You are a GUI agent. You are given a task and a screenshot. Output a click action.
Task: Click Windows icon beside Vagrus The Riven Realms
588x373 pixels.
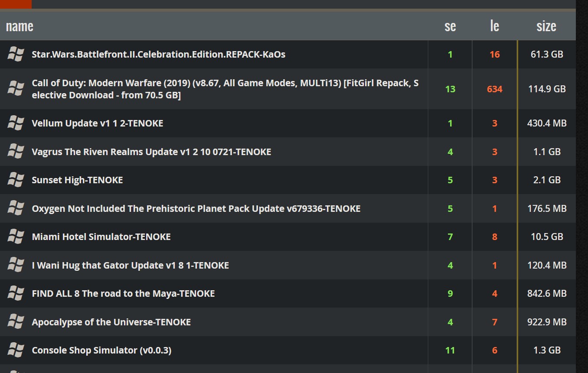click(x=16, y=152)
